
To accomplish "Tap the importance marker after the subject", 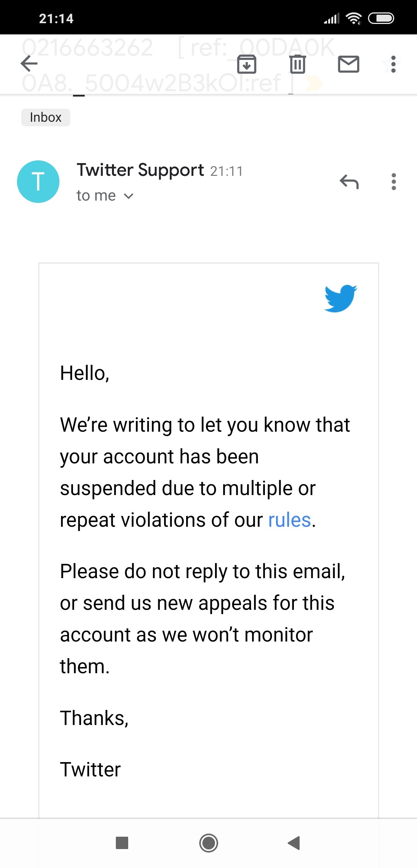I will 313,83.
